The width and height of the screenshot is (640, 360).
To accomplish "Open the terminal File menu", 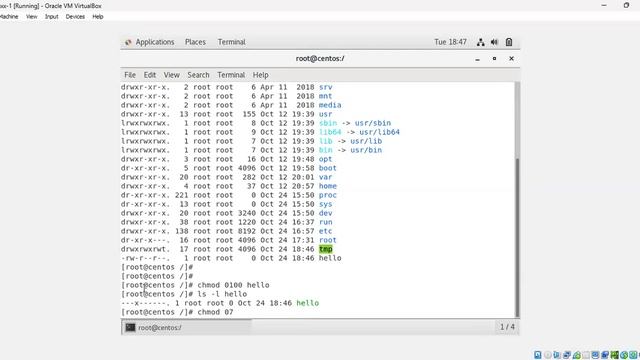I will click(x=130, y=75).
